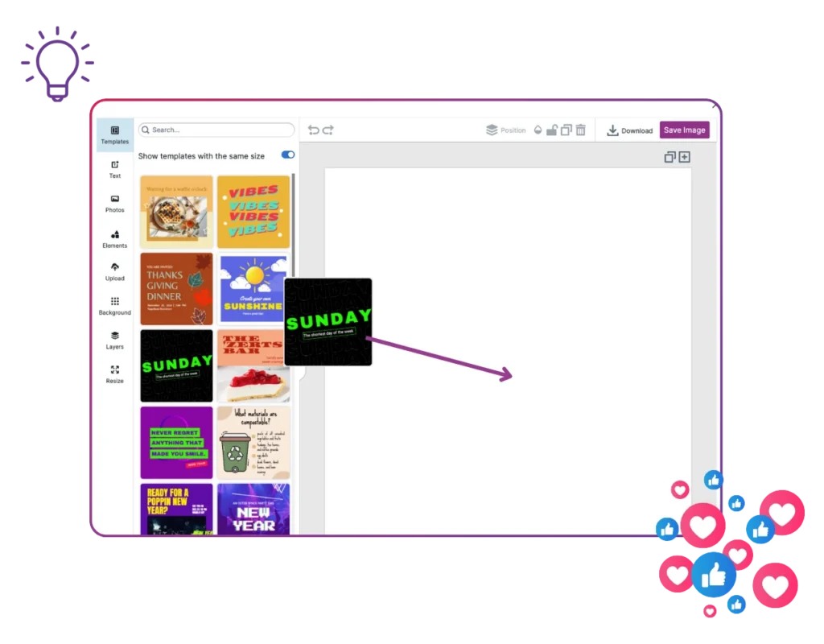Open the Position dropdown
The width and height of the screenshot is (824, 644).
(x=505, y=130)
